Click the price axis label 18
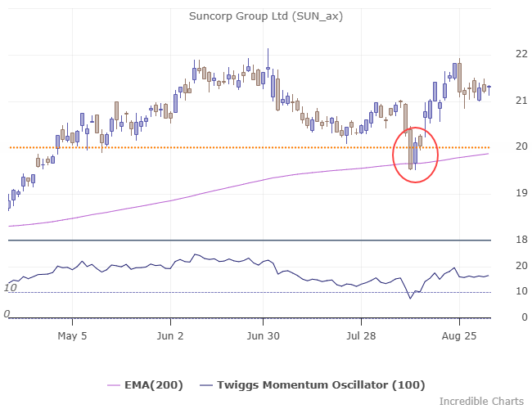532x409 pixels. tap(521, 240)
